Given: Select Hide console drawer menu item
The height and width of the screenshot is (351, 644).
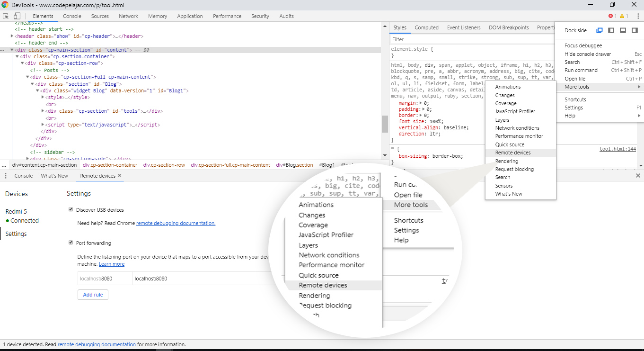Looking at the screenshot, I should pos(599,54).
